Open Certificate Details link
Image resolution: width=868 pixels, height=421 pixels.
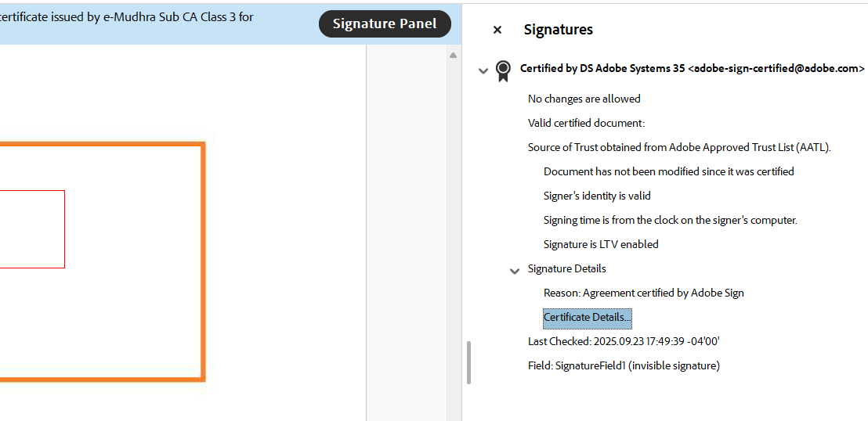(588, 318)
